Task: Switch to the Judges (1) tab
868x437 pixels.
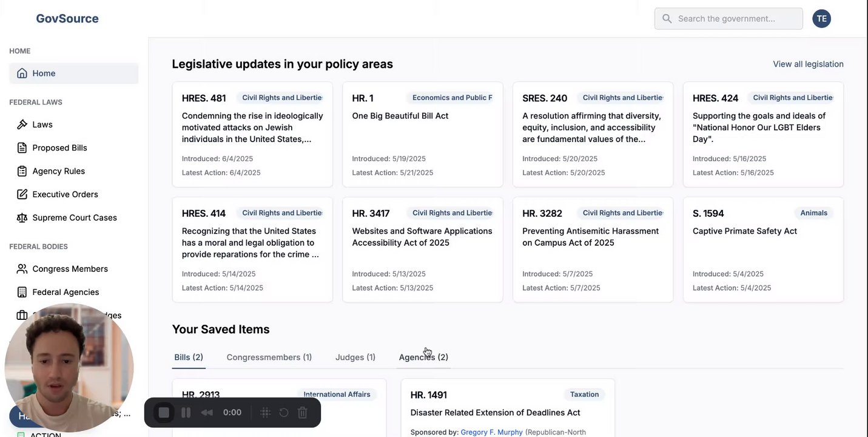Action: coord(355,357)
